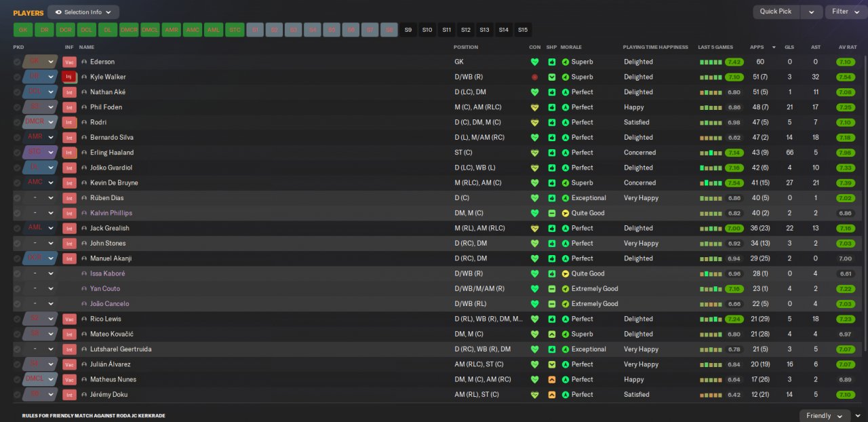This screenshot has width=868, height=422.
Task: Toggle the picked checkmark for John Stones
Action: tap(17, 244)
